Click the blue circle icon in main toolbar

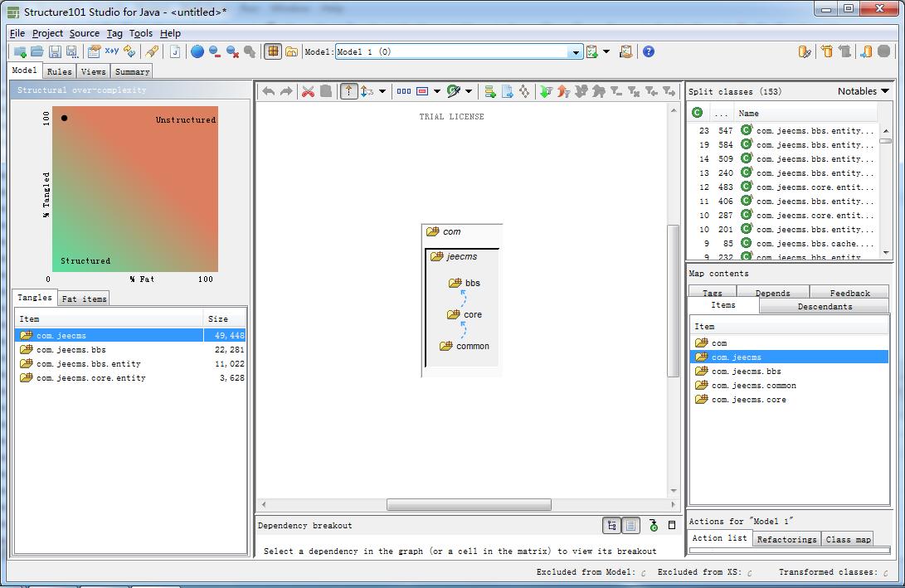197,51
